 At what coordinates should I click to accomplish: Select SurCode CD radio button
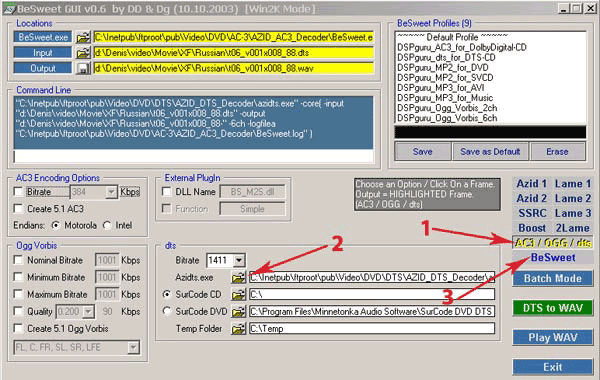166,294
